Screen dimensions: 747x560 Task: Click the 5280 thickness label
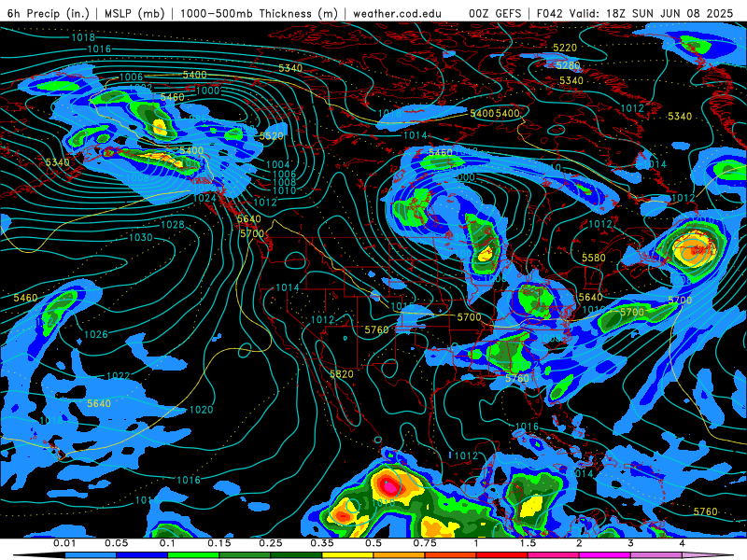(568, 65)
